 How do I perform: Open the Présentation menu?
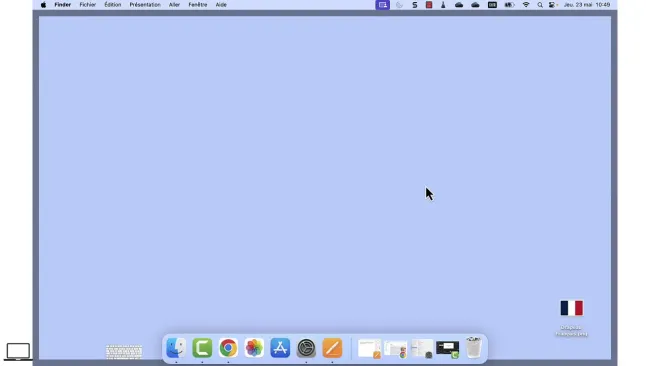[x=145, y=5]
